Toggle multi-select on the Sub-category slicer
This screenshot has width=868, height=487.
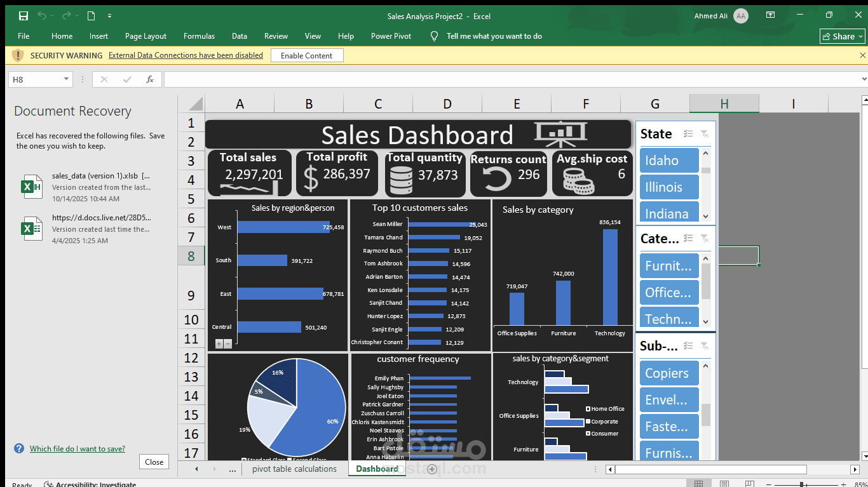[x=688, y=345]
